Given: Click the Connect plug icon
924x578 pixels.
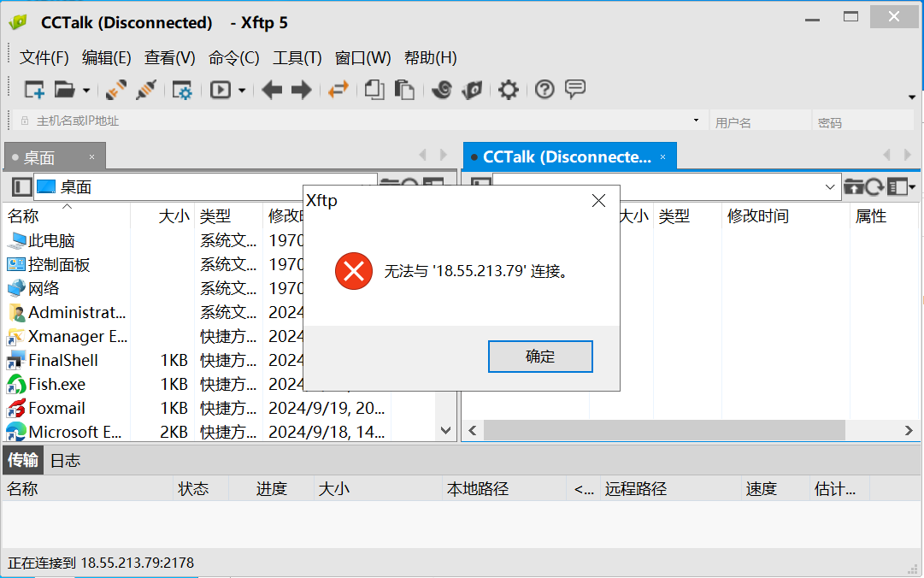Looking at the screenshot, I should pyautogui.click(x=116, y=90).
